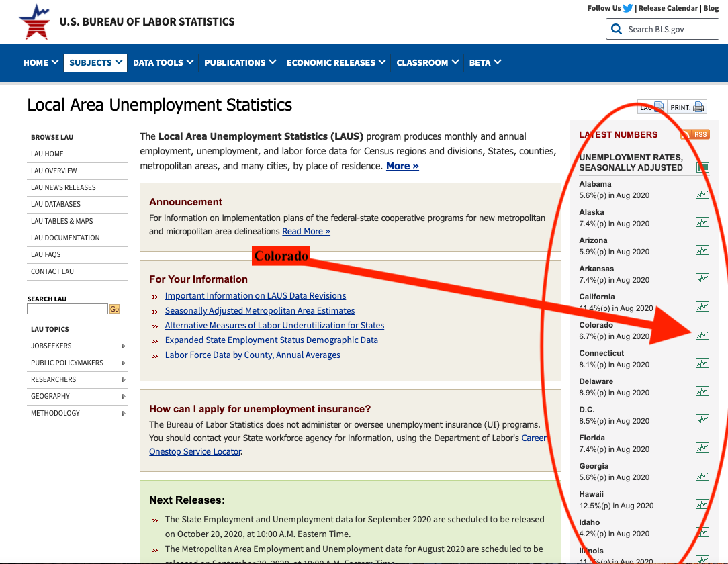Open the RSS feed icon

694,134
